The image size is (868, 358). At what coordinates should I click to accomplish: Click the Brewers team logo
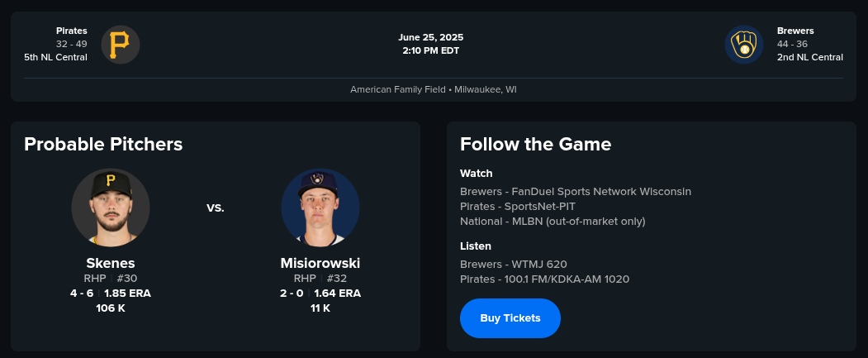744,45
